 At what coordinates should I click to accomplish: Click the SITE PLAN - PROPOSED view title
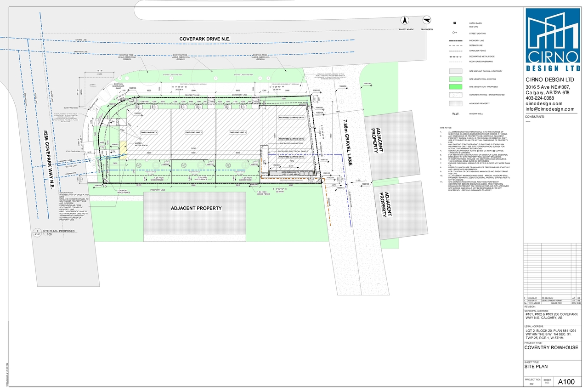58,230
